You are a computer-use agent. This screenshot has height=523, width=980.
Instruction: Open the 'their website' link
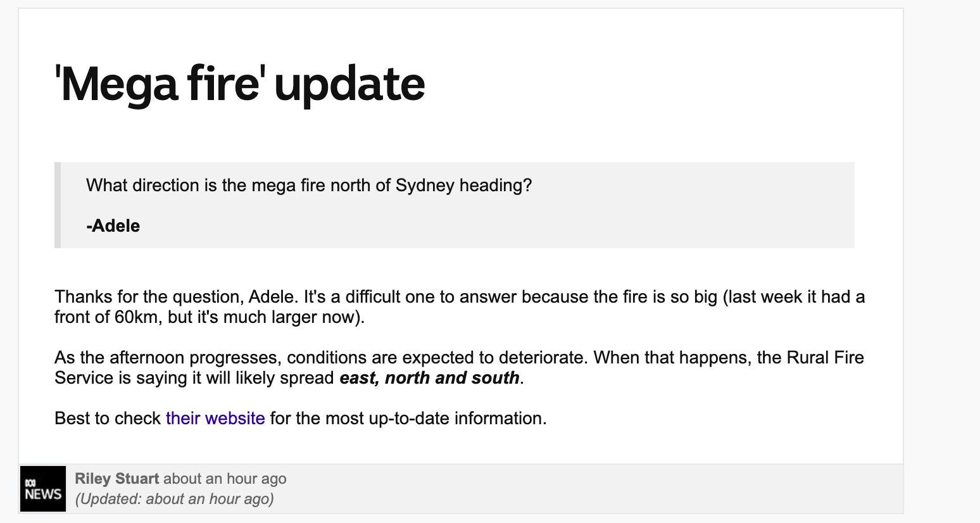[215, 419]
